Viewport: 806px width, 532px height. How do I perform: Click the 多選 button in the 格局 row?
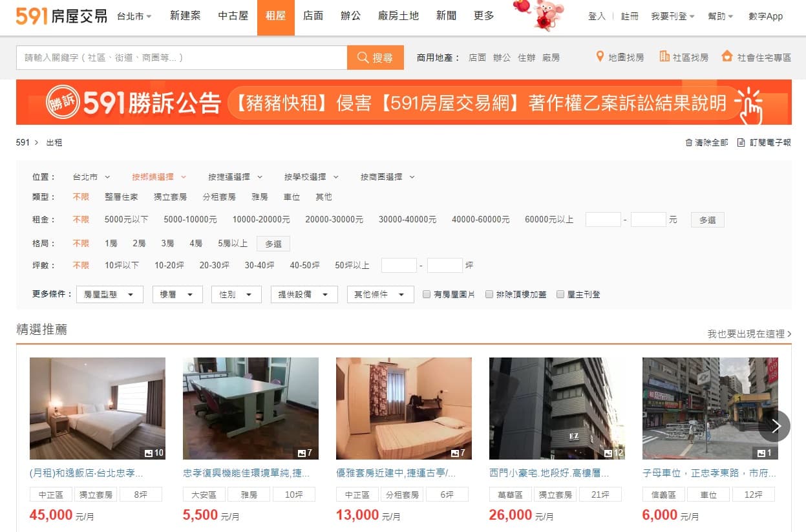(x=273, y=244)
